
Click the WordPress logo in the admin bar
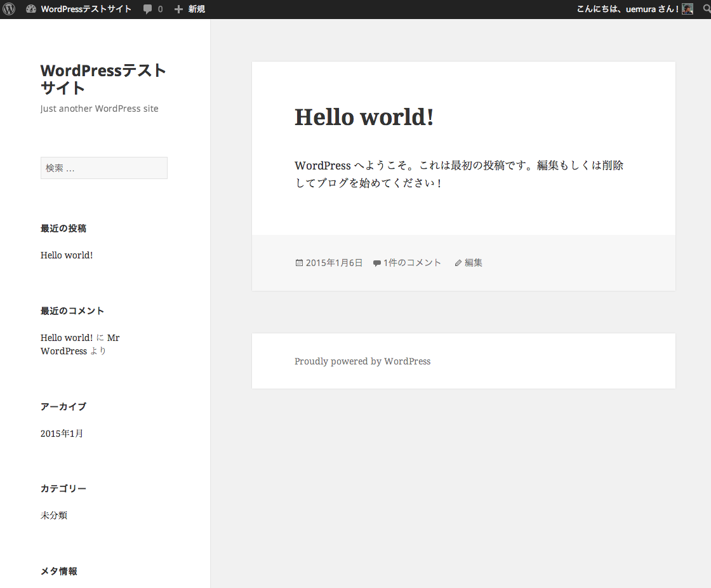coord(9,9)
